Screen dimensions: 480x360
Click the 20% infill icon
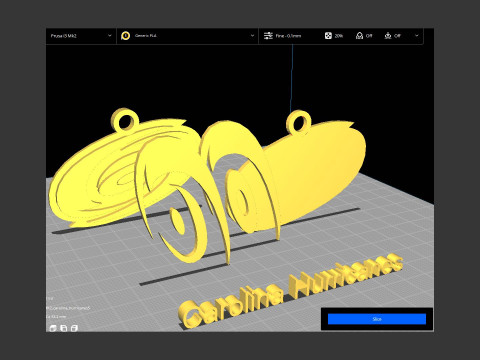click(x=328, y=36)
